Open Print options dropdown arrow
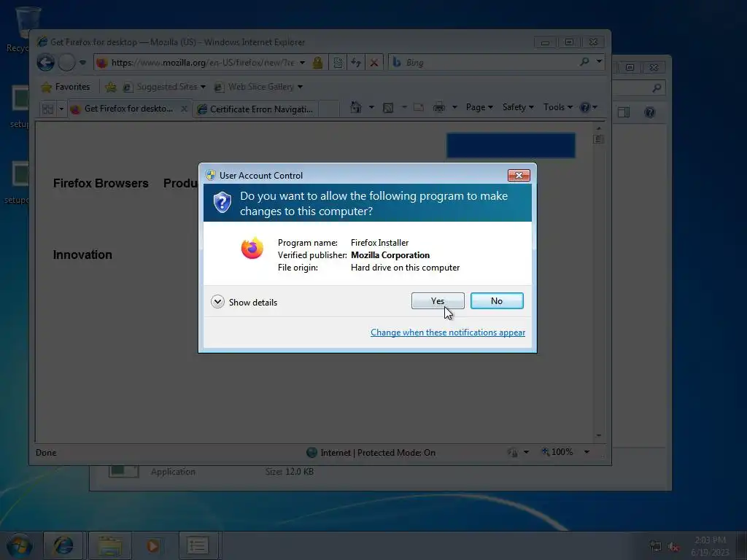Screen dimensions: 747x560 tap(454, 107)
